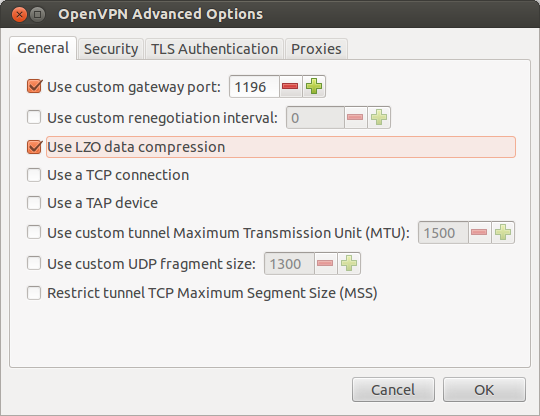Decrease gateway port with red minus icon
540x416 pixels.
(x=290, y=86)
